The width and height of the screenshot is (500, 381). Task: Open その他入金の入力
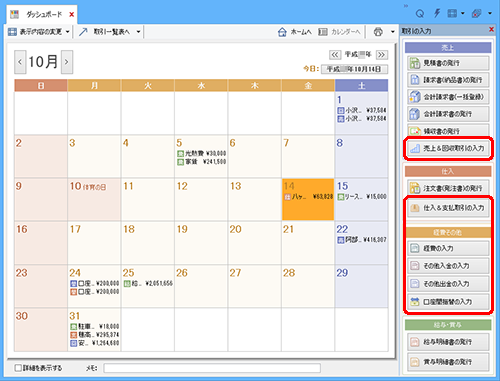(x=448, y=266)
